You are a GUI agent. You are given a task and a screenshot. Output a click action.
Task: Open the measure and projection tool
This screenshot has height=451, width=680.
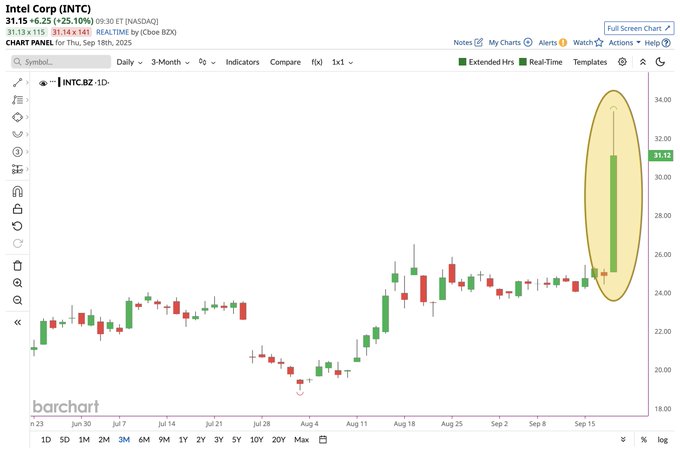[17, 169]
